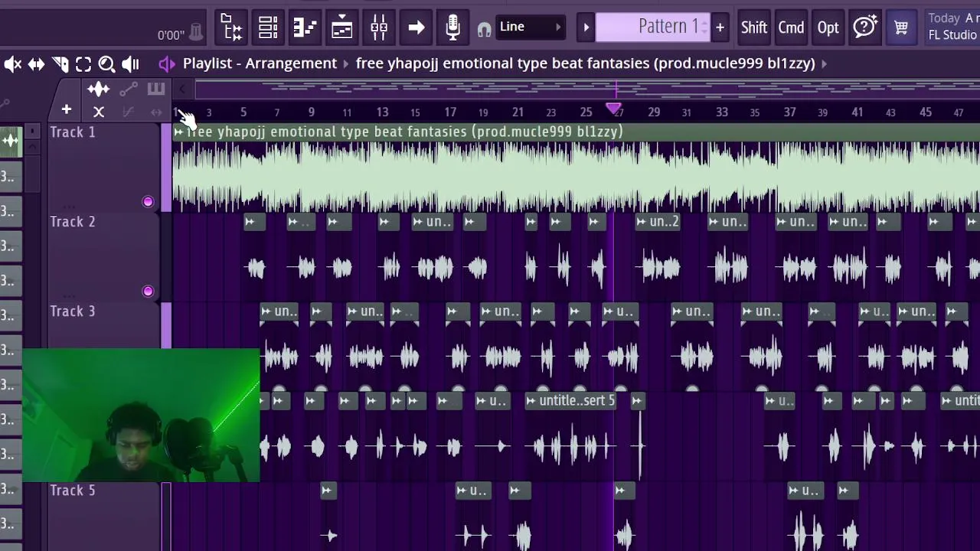This screenshot has height=551, width=980.
Task: Click the playhead marker on ruler
Action: click(x=613, y=110)
